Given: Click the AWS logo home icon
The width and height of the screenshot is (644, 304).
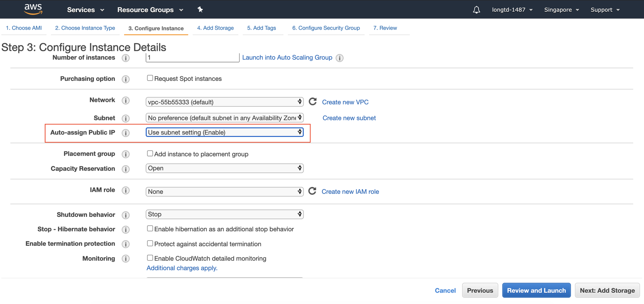Looking at the screenshot, I should tap(33, 9).
